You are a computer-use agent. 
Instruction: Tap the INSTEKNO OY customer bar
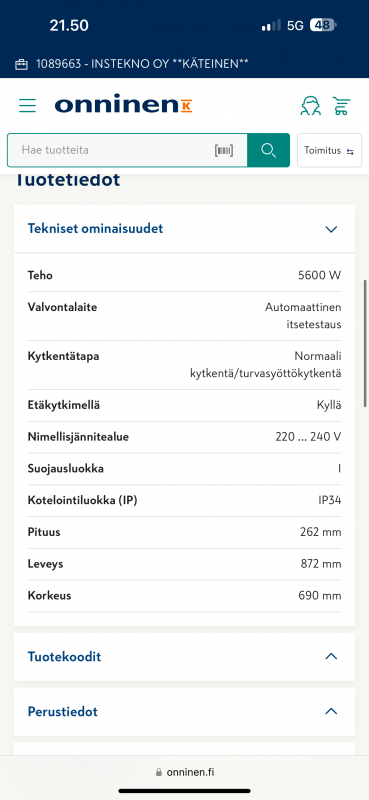[x=184, y=64]
